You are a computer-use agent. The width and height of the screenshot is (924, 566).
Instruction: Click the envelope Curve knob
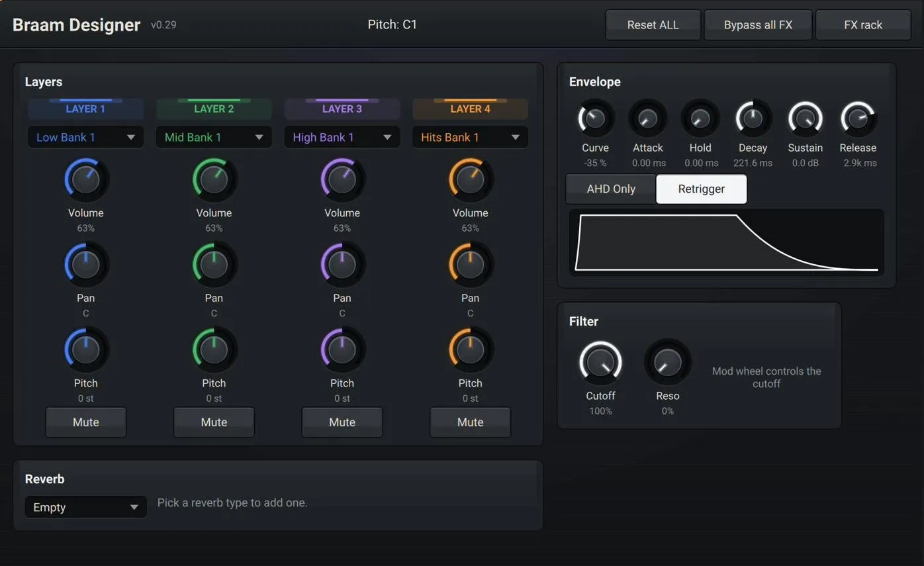tap(595, 119)
